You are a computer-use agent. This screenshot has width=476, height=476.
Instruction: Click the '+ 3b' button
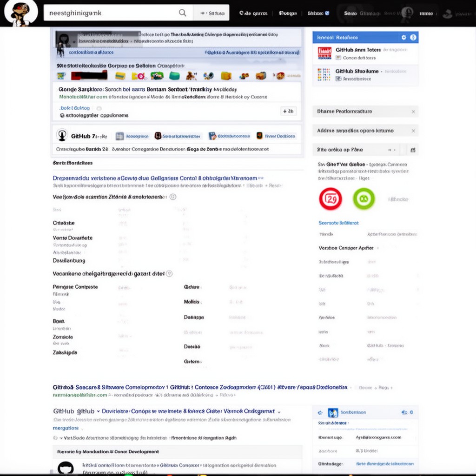[x=288, y=112]
